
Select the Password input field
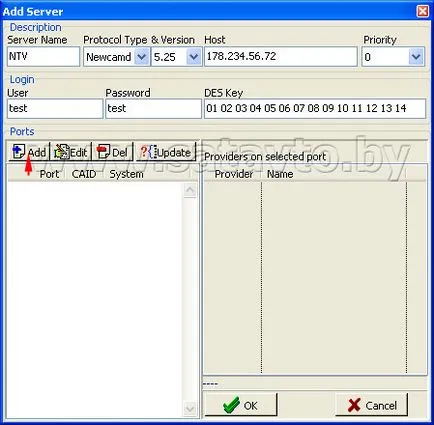click(x=153, y=108)
